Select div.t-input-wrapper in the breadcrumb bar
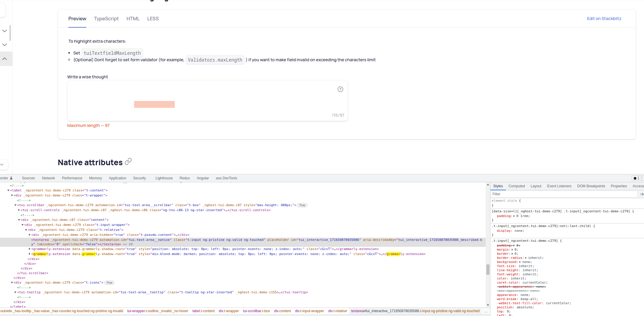The width and height of the screenshot is (644, 316). 309,311
